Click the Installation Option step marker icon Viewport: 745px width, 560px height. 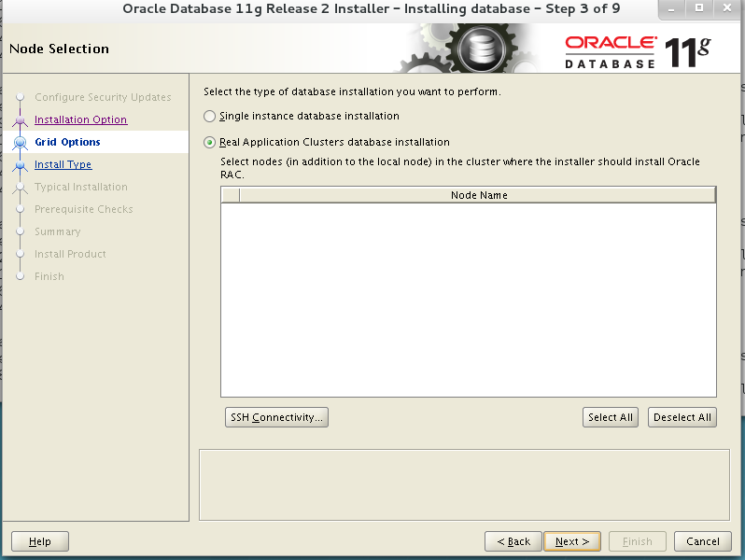pos(20,120)
